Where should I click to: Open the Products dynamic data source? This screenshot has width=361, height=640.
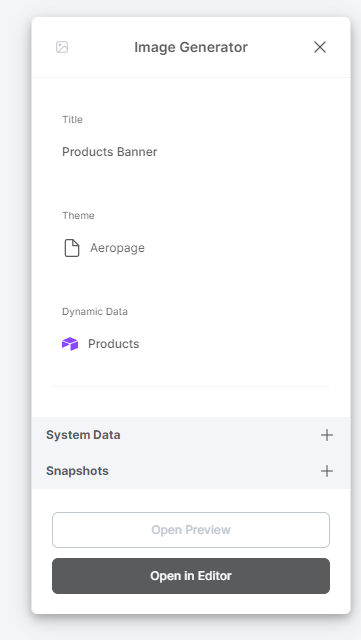(x=114, y=344)
